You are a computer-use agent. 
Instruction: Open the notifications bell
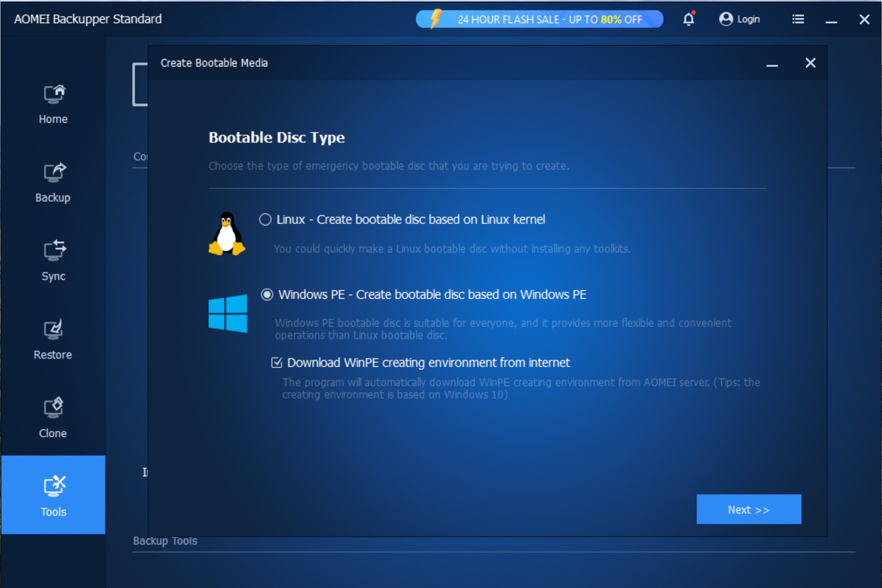tap(689, 19)
